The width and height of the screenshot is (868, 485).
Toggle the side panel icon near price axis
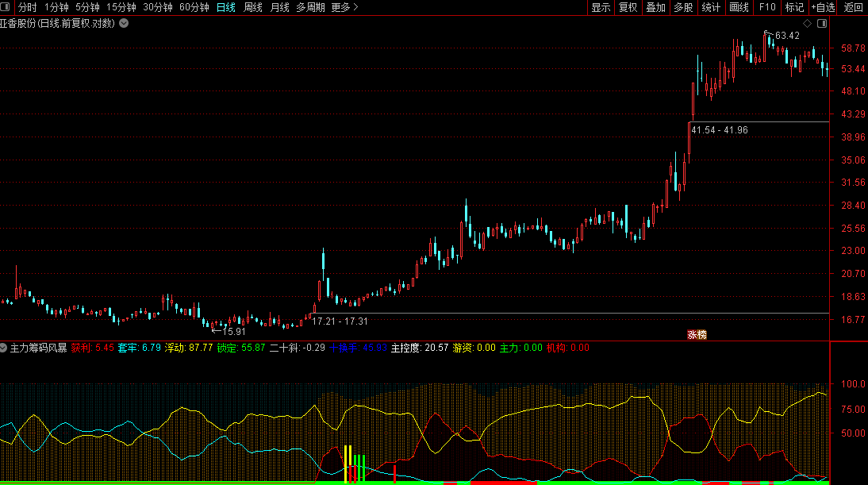(x=822, y=23)
